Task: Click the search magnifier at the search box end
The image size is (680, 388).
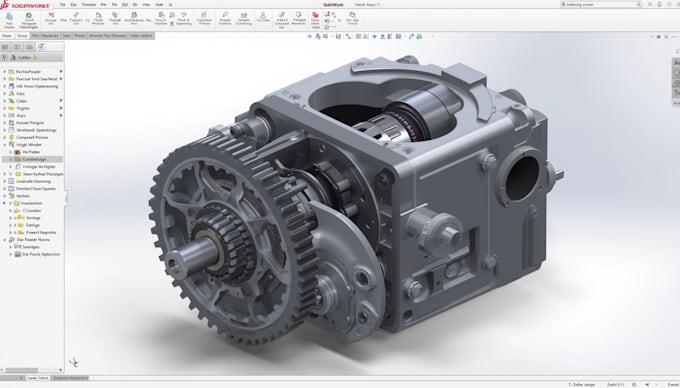Action: 639,4
